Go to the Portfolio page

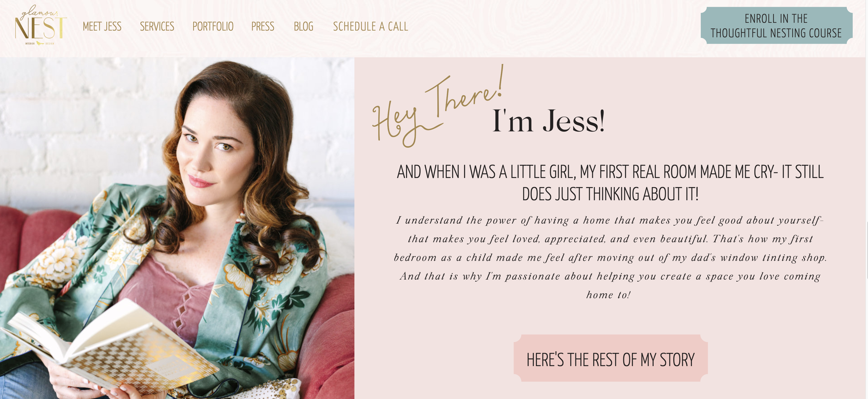point(213,27)
